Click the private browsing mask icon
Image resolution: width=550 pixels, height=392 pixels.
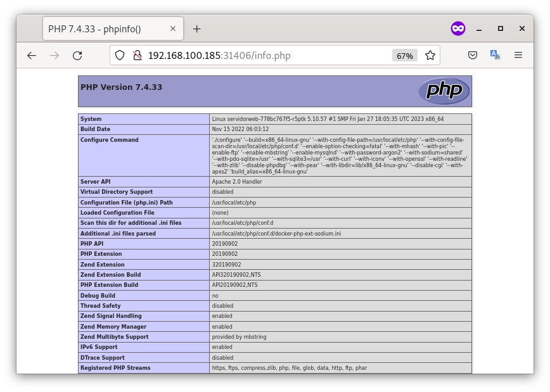pos(457,28)
